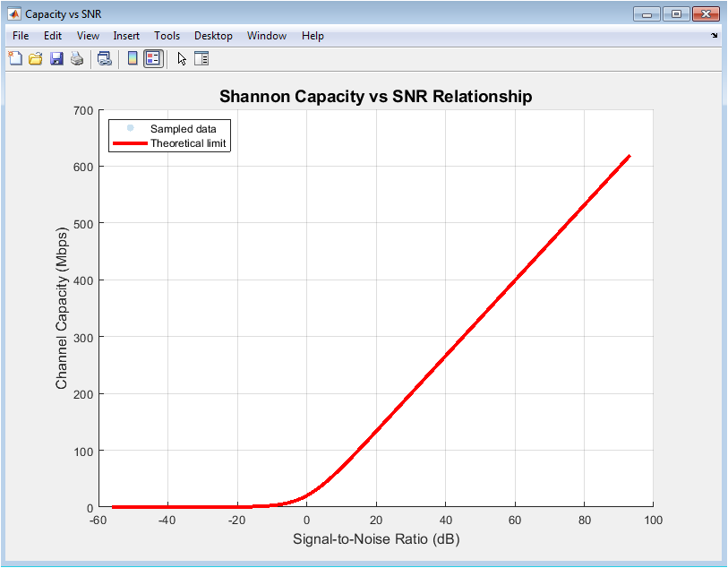The image size is (728, 568).
Task: Expand the Tools menu
Action: 167,36
